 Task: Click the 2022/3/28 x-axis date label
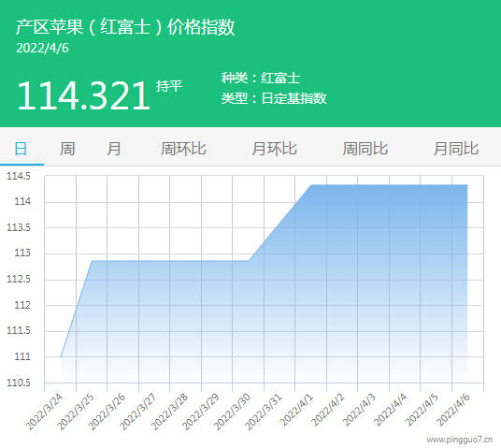click(170, 412)
